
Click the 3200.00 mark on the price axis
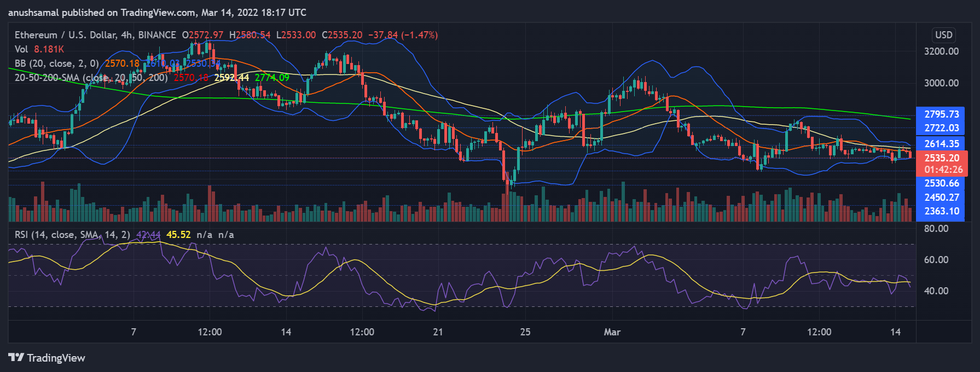coord(941,51)
